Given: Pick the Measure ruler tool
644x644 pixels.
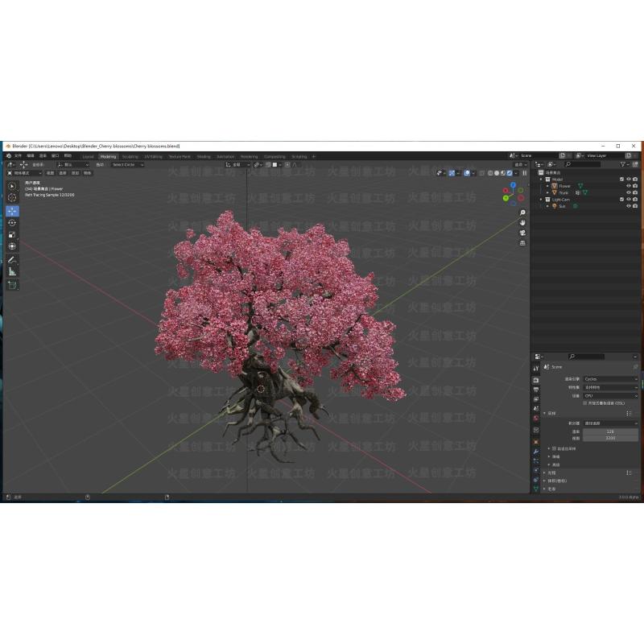Looking at the screenshot, I should pos(12,272).
